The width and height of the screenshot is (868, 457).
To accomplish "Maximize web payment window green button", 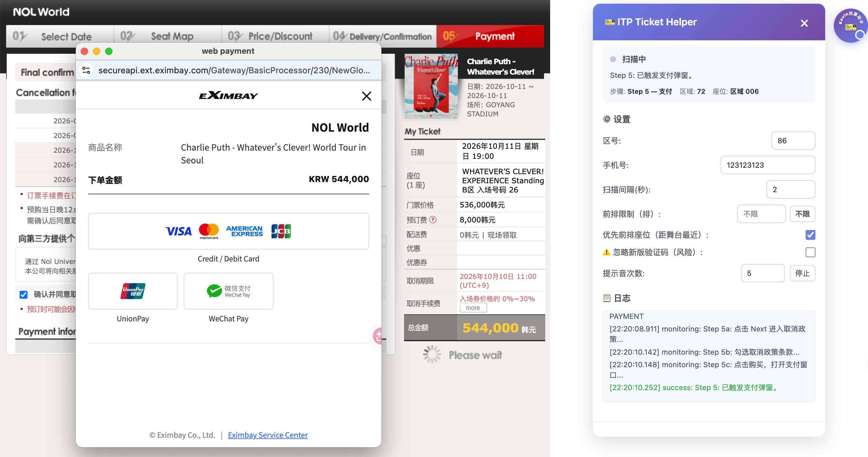I will coord(109,51).
